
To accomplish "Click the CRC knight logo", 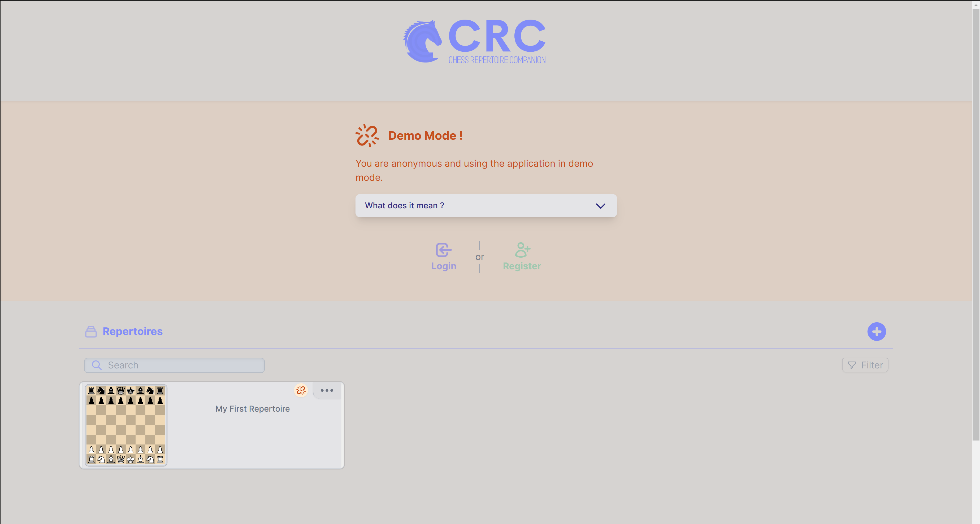I will coord(422,41).
